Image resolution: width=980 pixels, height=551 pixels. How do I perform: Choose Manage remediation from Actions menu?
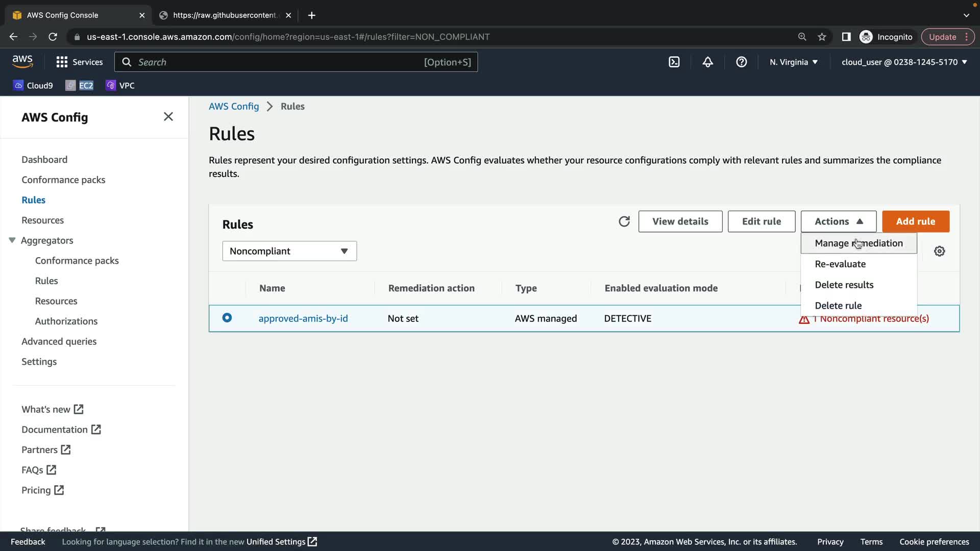(x=859, y=243)
